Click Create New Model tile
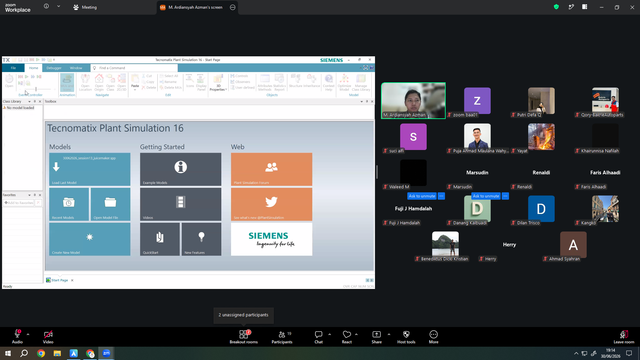640x360 pixels. click(90, 239)
